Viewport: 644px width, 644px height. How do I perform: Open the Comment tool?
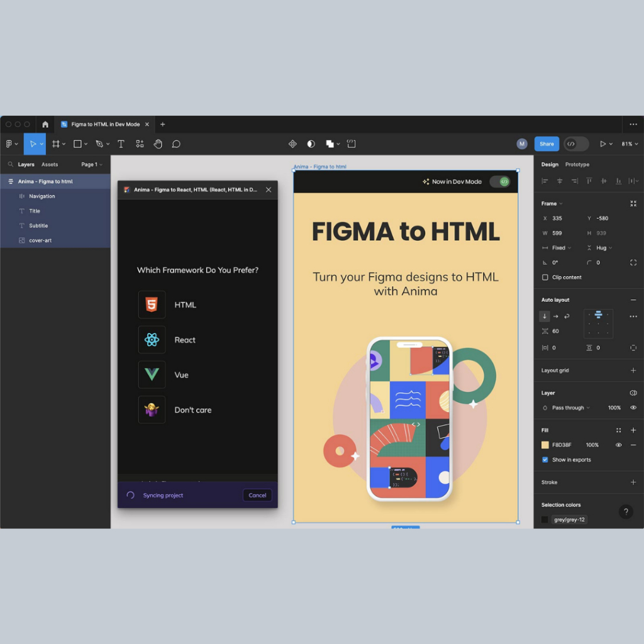pyautogui.click(x=176, y=144)
